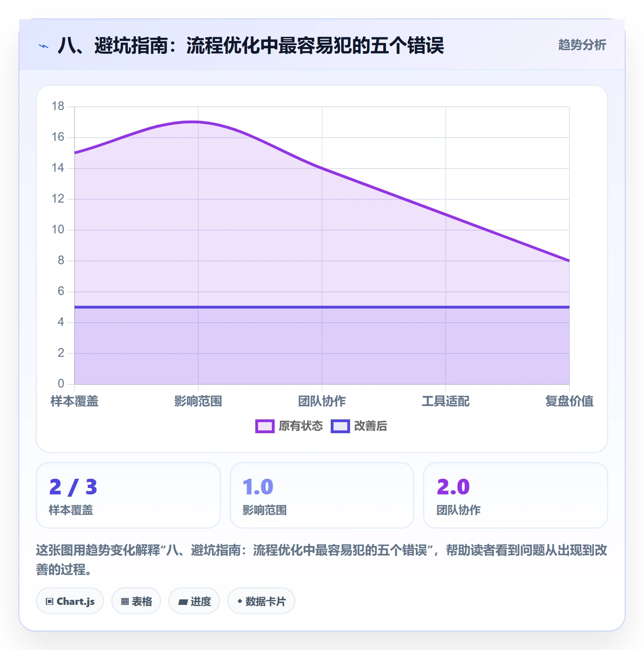Click the 样本覆盖 x-axis label
This screenshot has width=644, height=650.
tap(75, 401)
